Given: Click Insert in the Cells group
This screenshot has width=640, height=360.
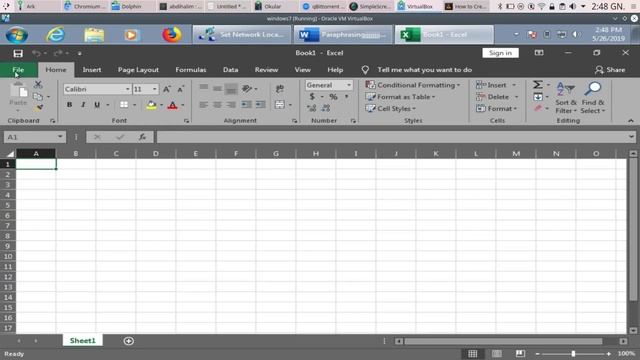Looking at the screenshot, I should click(496, 85).
